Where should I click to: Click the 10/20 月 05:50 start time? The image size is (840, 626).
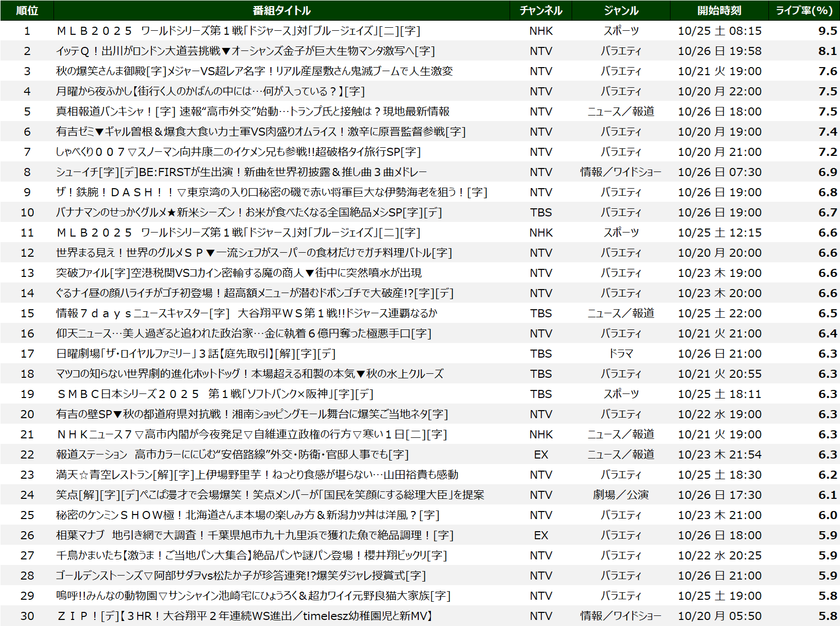tap(719, 616)
